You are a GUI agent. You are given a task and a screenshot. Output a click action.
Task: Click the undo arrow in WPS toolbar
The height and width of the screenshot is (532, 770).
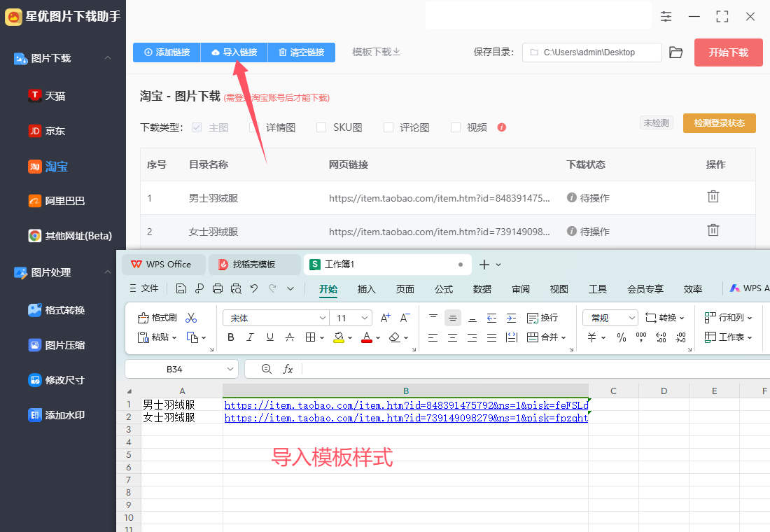click(254, 289)
